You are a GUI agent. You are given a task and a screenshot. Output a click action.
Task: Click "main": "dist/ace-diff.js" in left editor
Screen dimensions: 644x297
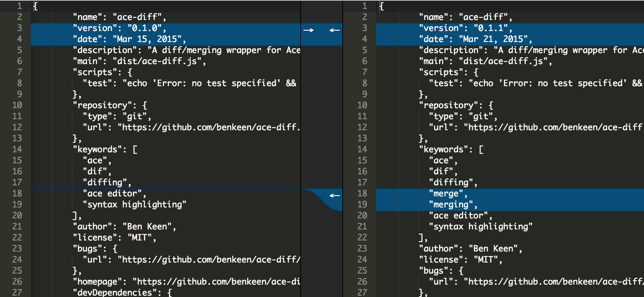(139, 61)
